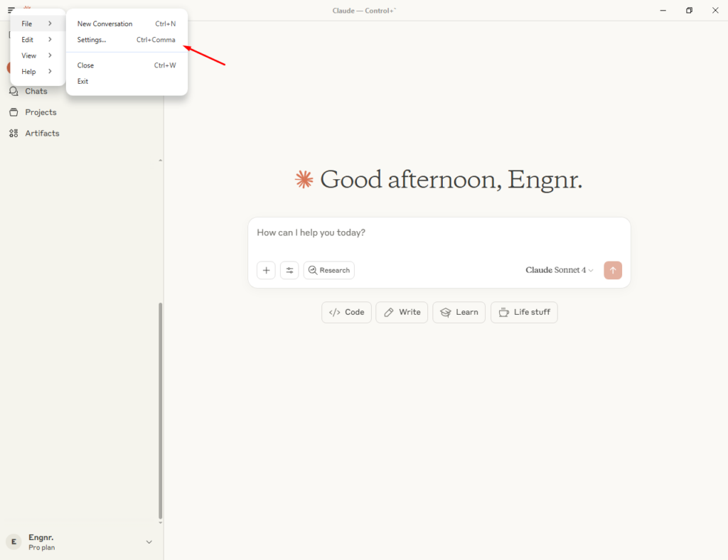
Task: Click the Life stuff suggestion button
Action: [x=524, y=312]
